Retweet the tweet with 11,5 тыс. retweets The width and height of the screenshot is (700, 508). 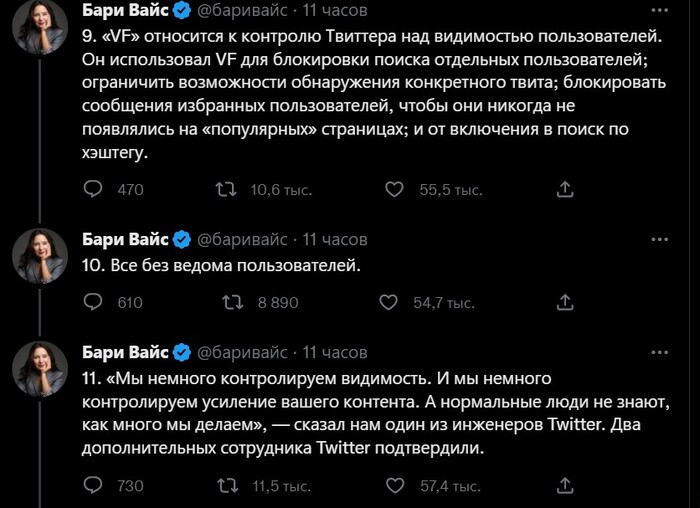pyautogui.click(x=228, y=485)
